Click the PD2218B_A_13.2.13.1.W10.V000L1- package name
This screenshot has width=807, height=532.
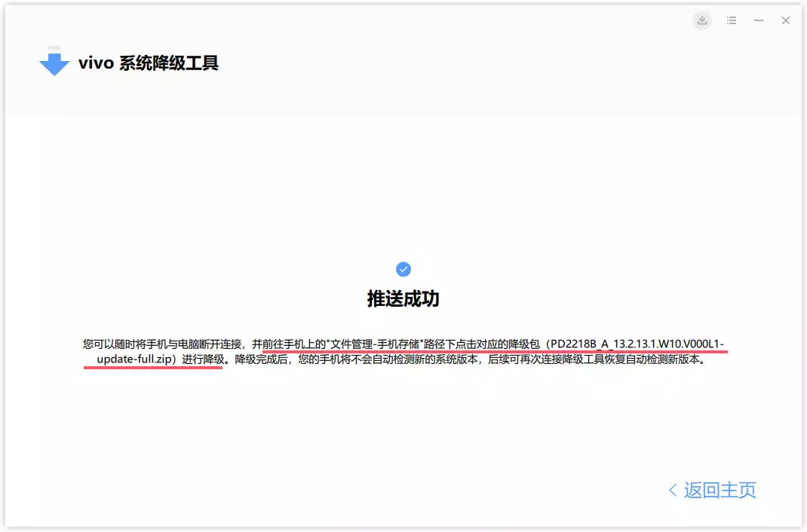[637, 344]
